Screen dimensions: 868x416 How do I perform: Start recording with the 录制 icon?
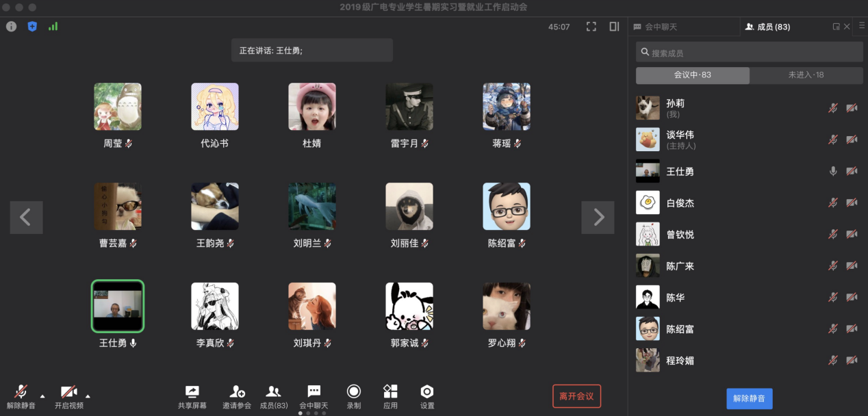tap(353, 392)
